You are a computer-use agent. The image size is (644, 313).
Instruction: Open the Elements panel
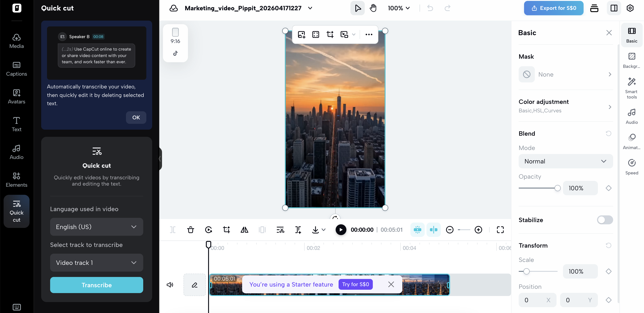pos(16,180)
